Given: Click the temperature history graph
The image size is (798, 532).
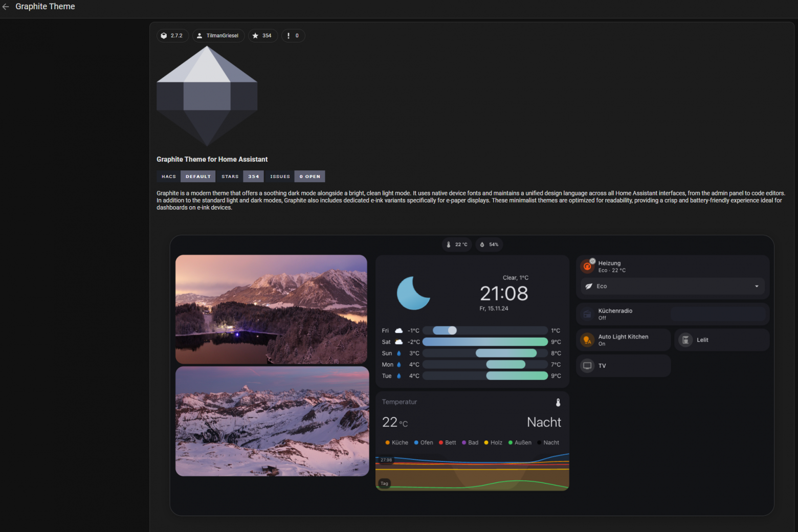Looking at the screenshot, I should pos(472,472).
